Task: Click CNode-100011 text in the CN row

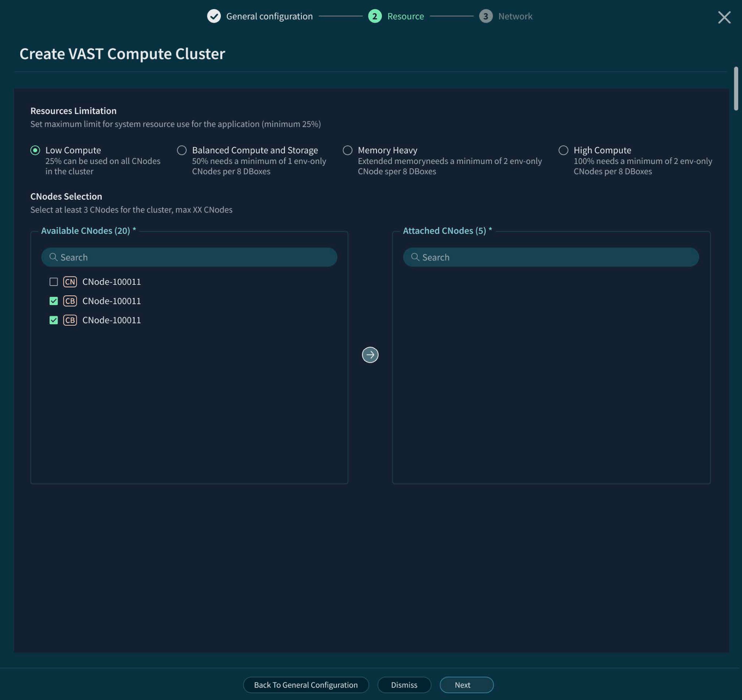Action: pyautogui.click(x=112, y=282)
